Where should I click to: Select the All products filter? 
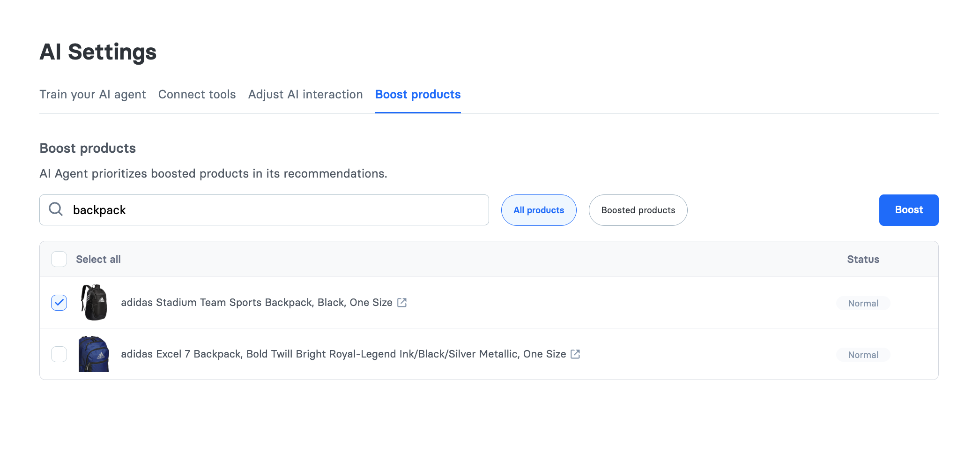click(x=539, y=210)
